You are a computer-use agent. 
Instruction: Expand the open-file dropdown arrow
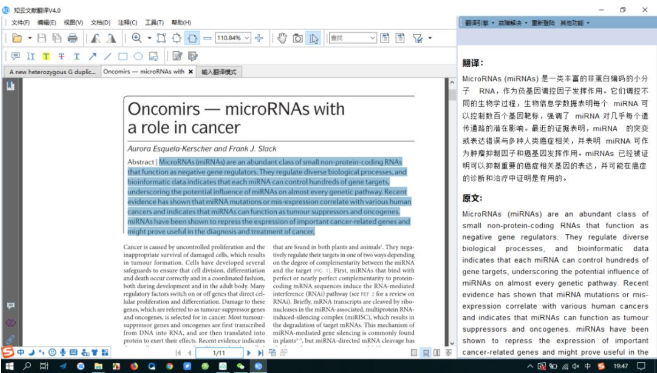click(30, 38)
